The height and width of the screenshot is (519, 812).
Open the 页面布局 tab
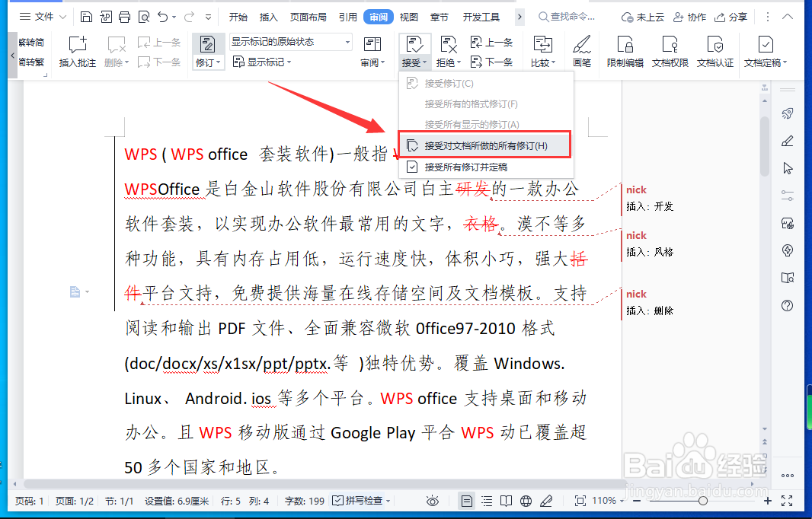tap(308, 17)
